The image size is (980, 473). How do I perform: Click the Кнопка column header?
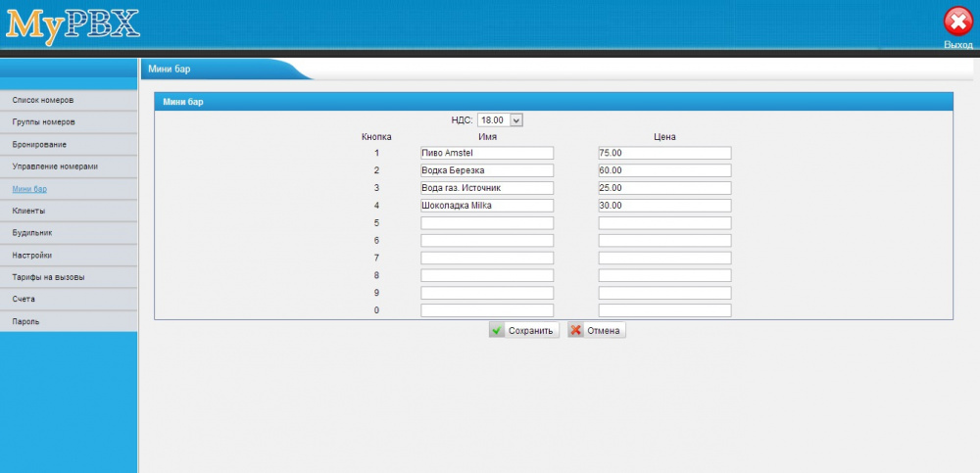(x=376, y=137)
